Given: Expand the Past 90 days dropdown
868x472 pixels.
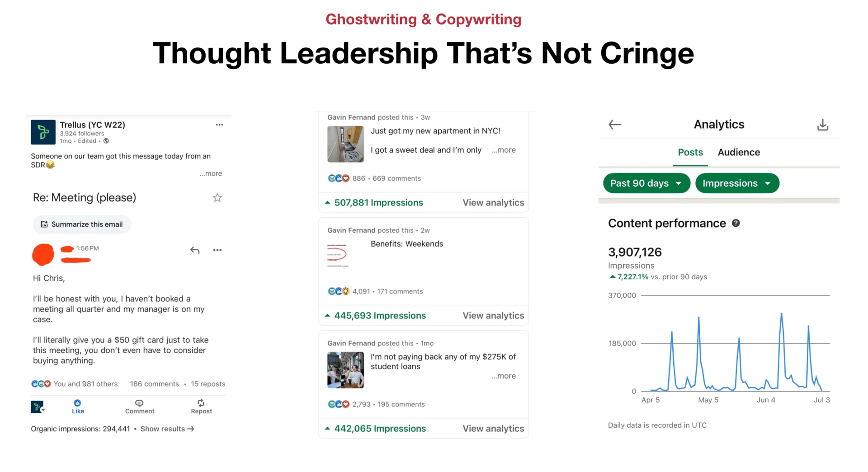Looking at the screenshot, I should tap(646, 183).
